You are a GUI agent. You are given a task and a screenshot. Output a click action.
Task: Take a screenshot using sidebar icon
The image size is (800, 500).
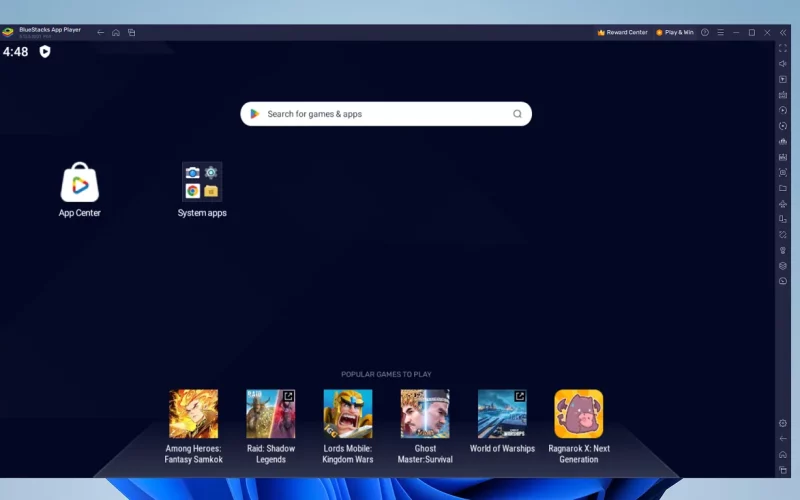tap(783, 172)
